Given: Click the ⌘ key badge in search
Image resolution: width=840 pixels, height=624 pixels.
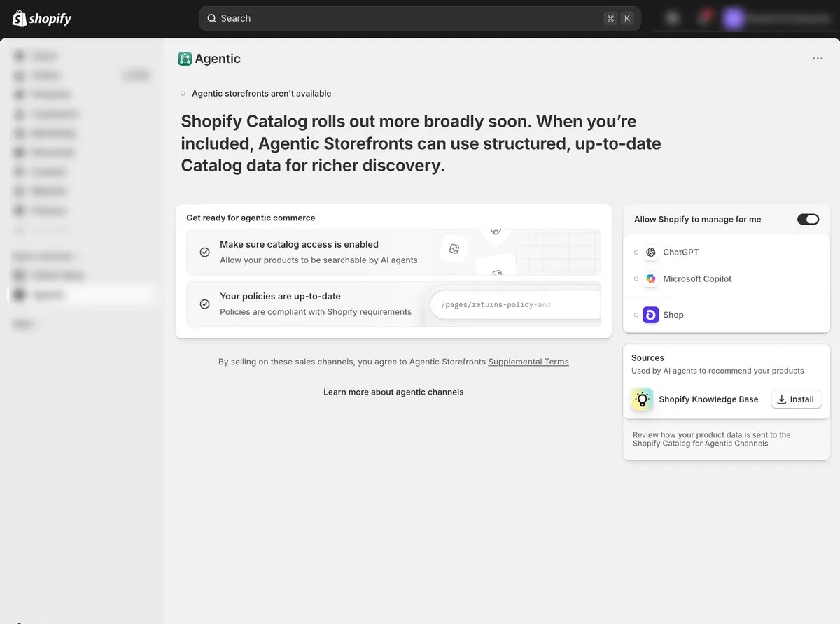Looking at the screenshot, I should [x=610, y=19].
